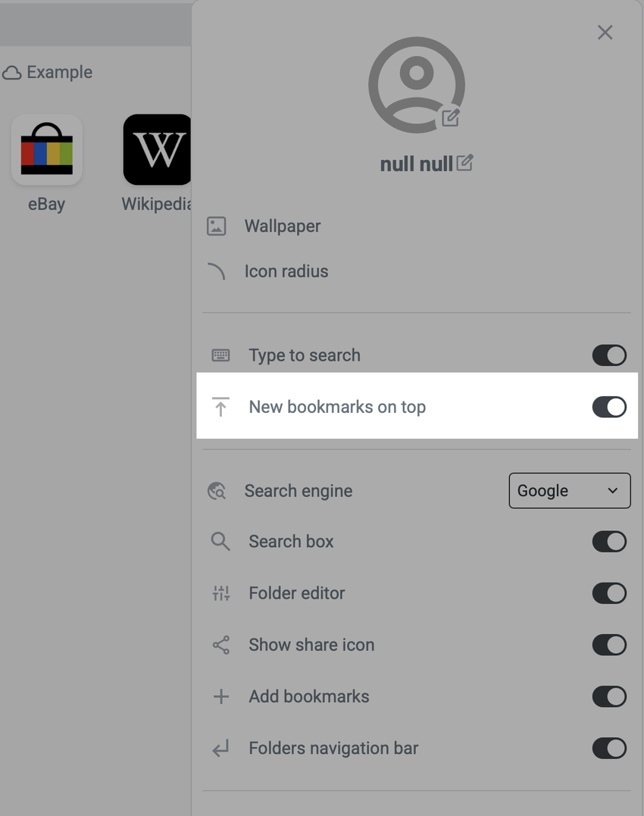Click the Show share icon glyph
The image size is (644, 816).
[220, 645]
